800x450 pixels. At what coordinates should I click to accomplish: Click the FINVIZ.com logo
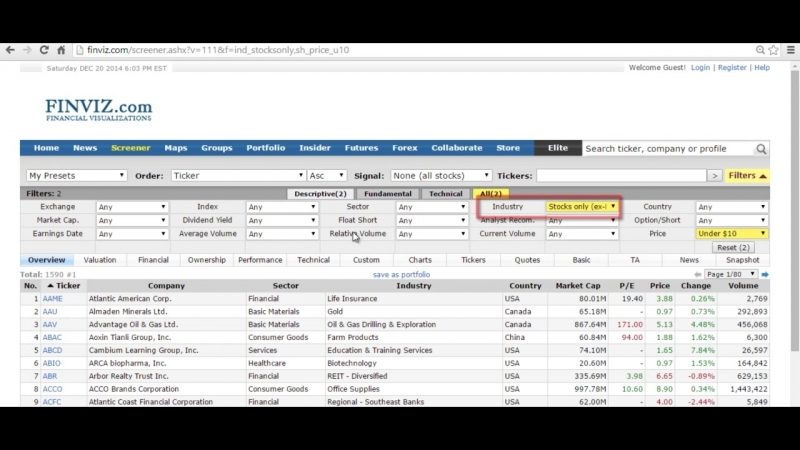(x=98, y=110)
